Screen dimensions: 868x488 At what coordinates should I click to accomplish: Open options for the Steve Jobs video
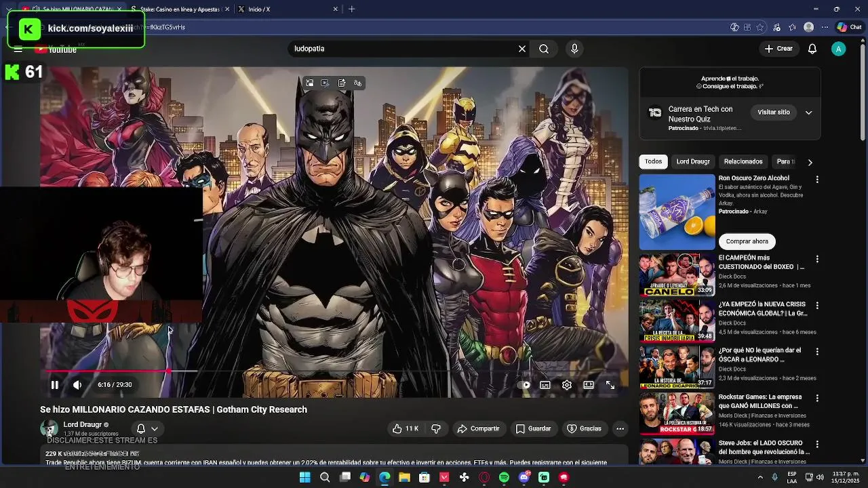pyautogui.click(x=817, y=444)
